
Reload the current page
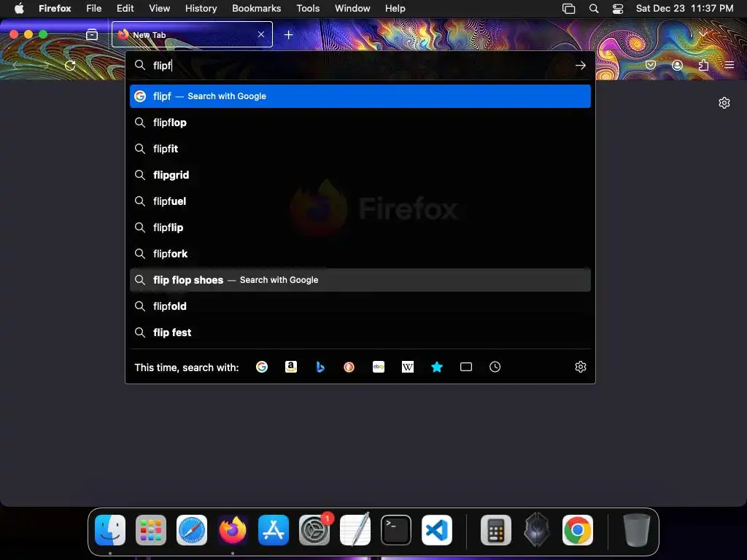[70, 65]
